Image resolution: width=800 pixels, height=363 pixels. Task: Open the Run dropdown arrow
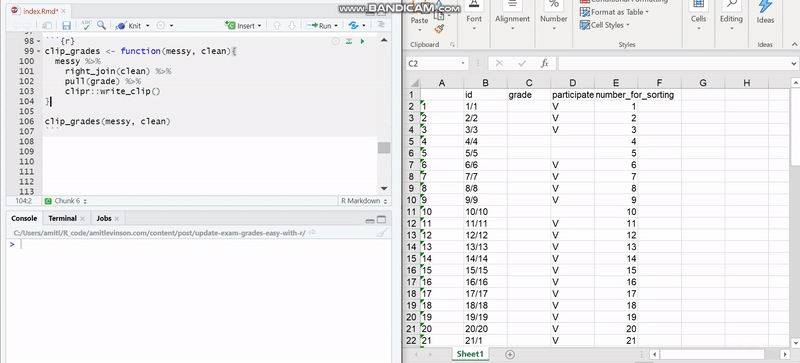[x=336, y=26]
